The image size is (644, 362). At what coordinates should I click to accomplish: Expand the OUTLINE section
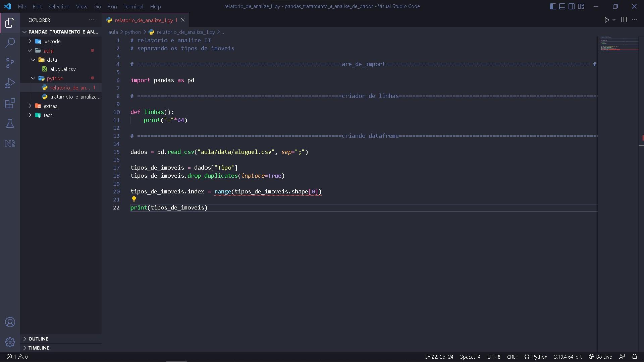tap(61, 339)
